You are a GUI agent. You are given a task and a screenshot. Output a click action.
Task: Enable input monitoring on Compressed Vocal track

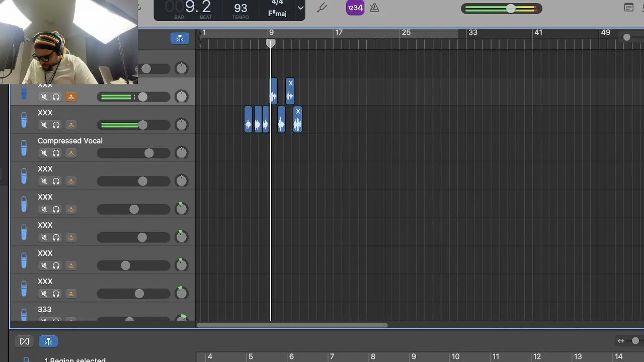pos(71,153)
